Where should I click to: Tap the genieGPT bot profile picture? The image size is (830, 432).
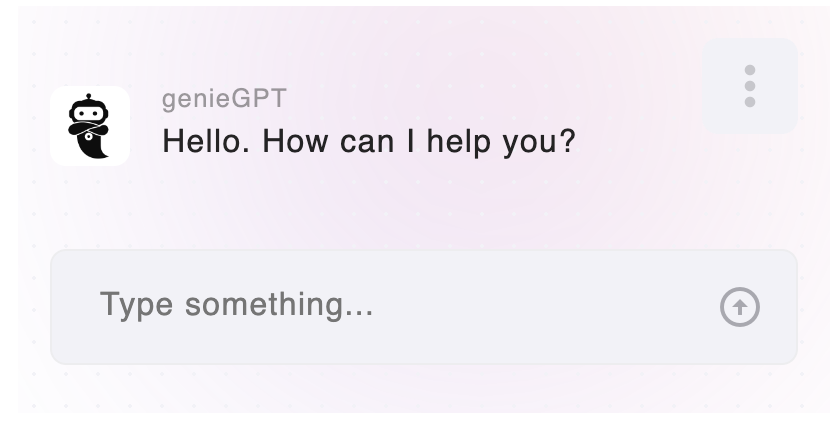(90, 126)
